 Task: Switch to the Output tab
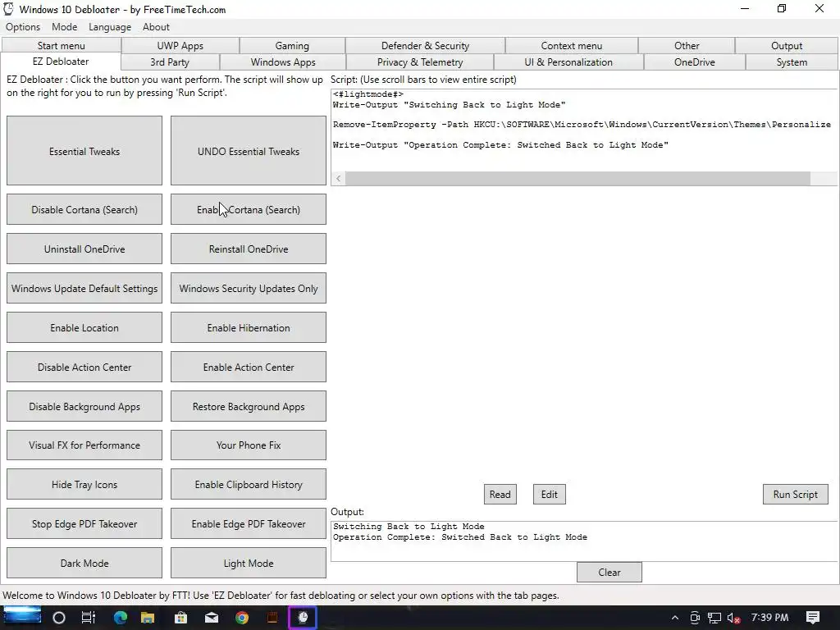click(787, 46)
